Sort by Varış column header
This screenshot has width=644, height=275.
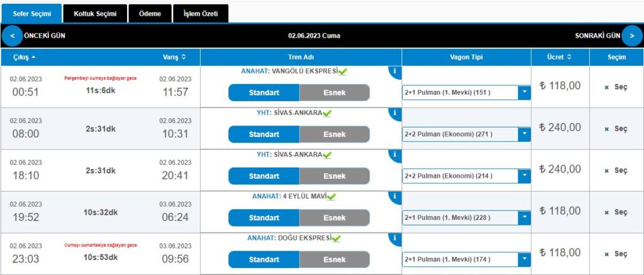point(174,57)
